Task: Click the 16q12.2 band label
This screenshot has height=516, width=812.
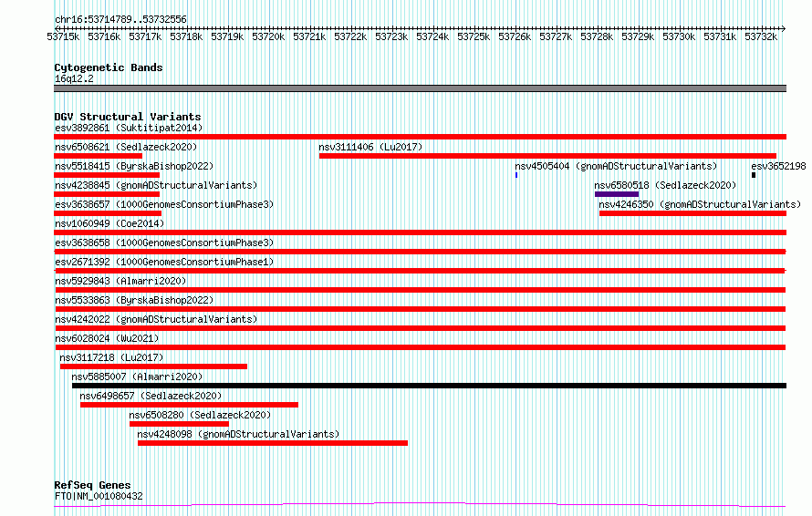Action: pyautogui.click(x=74, y=78)
